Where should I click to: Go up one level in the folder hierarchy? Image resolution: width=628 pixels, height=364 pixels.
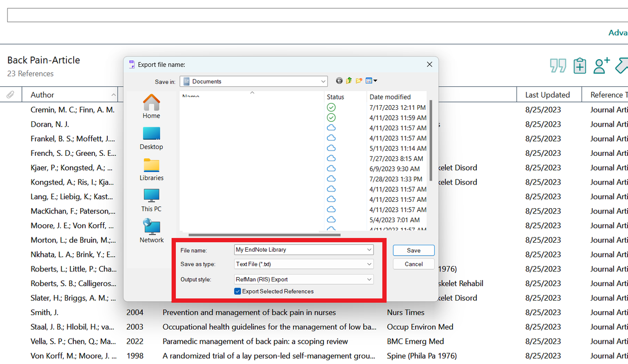[349, 81]
